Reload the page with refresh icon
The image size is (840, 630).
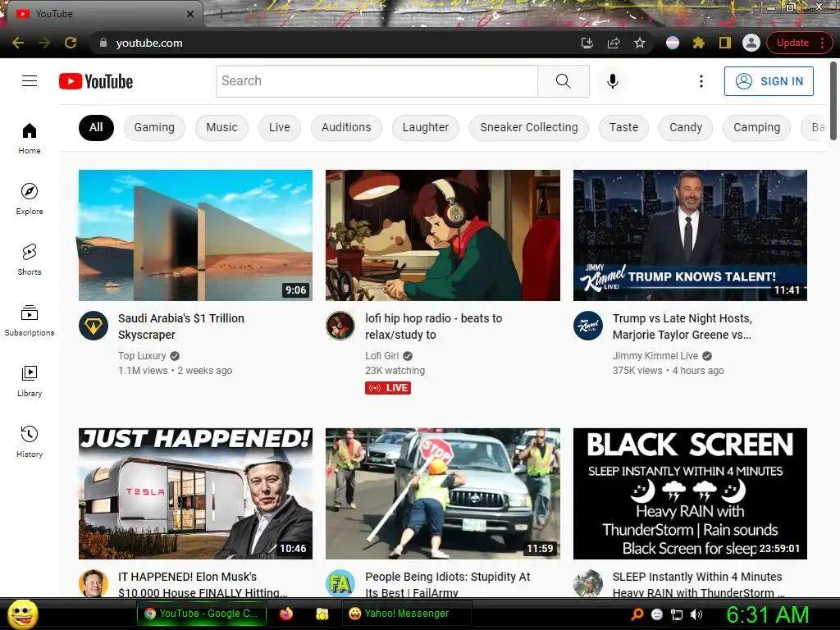(x=71, y=43)
